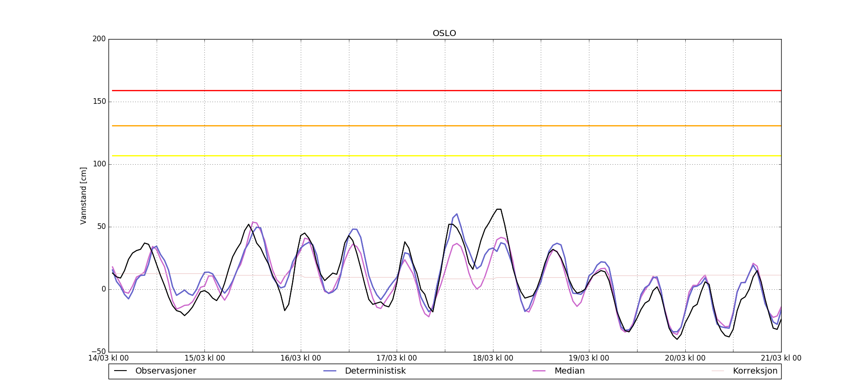Select the Deterministisk legend label
868x391 pixels.
pyautogui.click(x=375, y=371)
